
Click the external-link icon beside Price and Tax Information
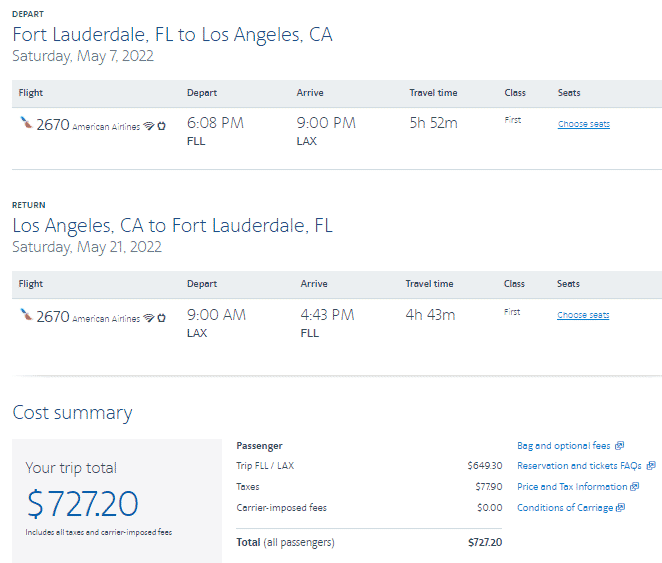[636, 487]
